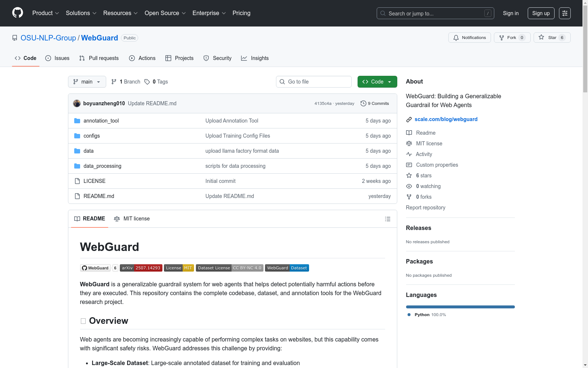Click the Notifications button
This screenshot has width=588, height=368.
coord(470,38)
